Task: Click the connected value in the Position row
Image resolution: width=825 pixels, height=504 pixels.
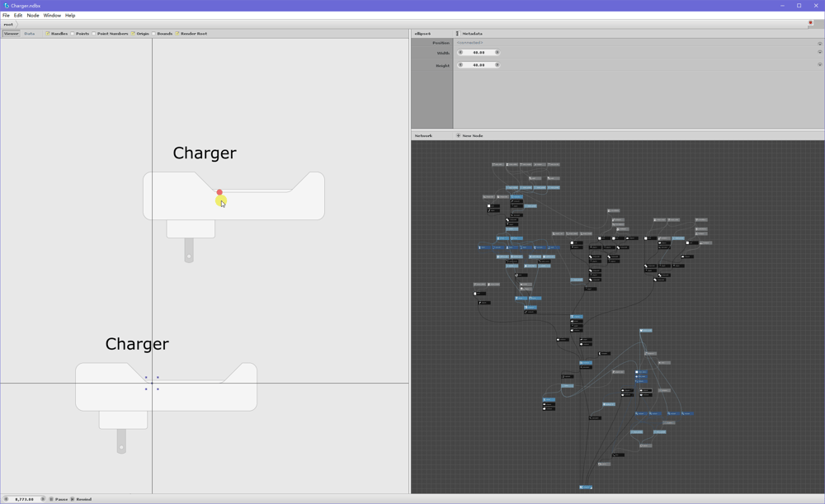Action: (469, 43)
